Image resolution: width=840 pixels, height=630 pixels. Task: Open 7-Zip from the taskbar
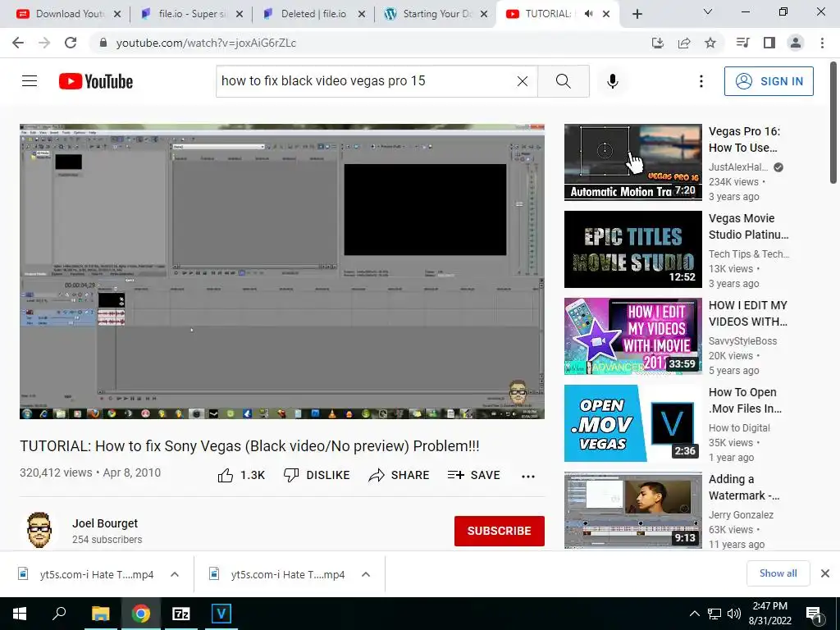click(181, 614)
